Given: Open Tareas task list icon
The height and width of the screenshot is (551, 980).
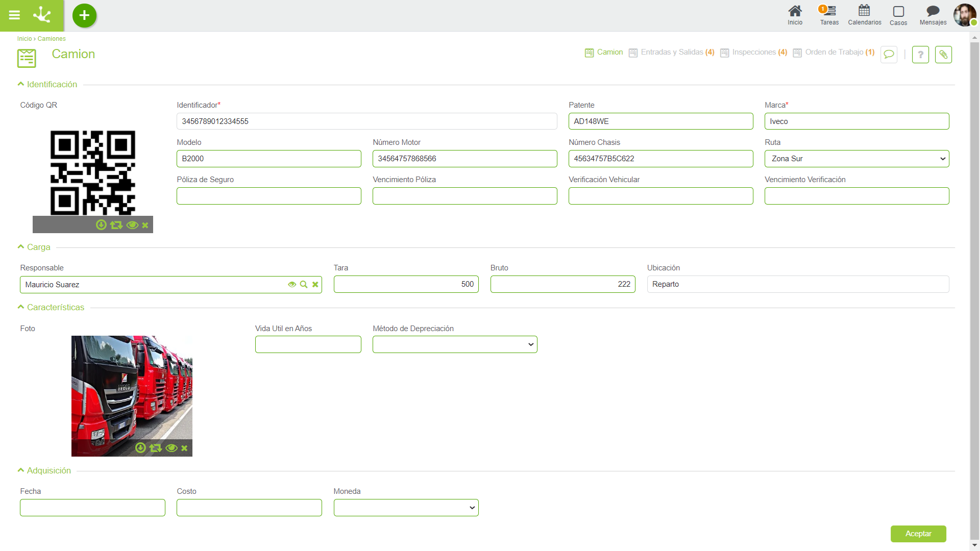Looking at the screenshot, I should 829,15.
